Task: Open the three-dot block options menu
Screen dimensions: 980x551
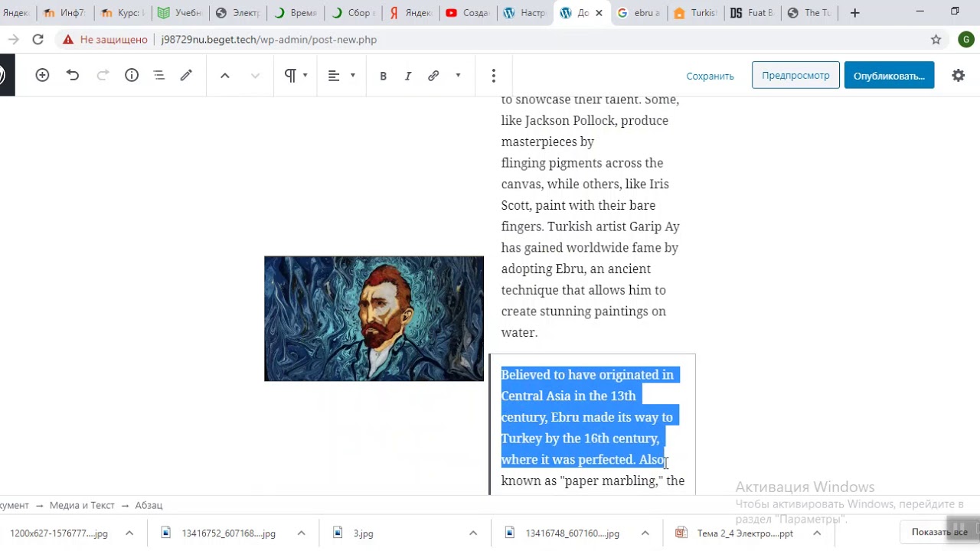Action: pos(493,75)
